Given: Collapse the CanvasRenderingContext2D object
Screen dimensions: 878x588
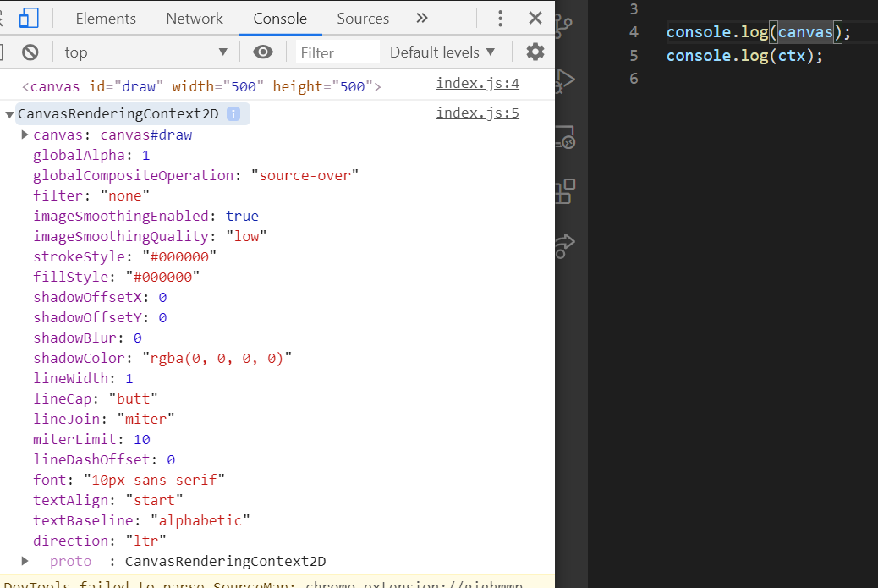Looking at the screenshot, I should coord(9,113).
